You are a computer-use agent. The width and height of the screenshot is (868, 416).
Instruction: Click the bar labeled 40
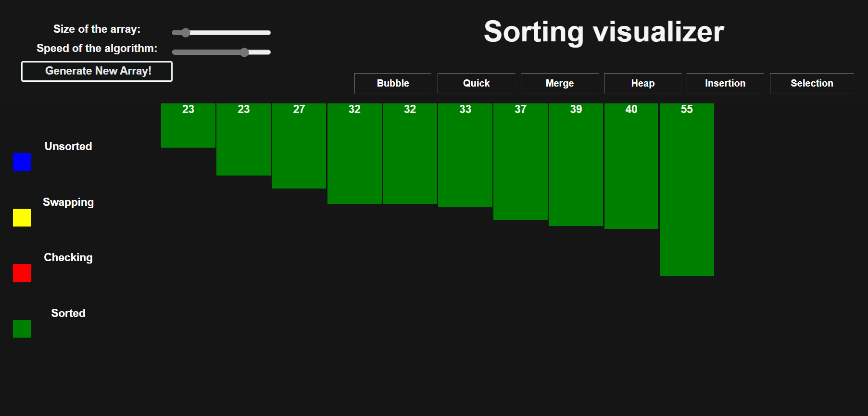point(631,166)
